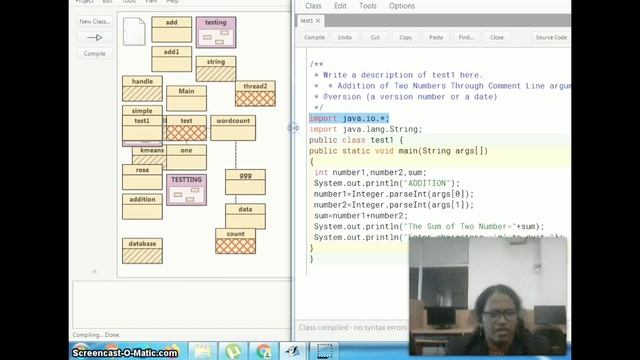Click the 'public static void main' line
The width and height of the screenshot is (640, 360).
[x=398, y=151]
